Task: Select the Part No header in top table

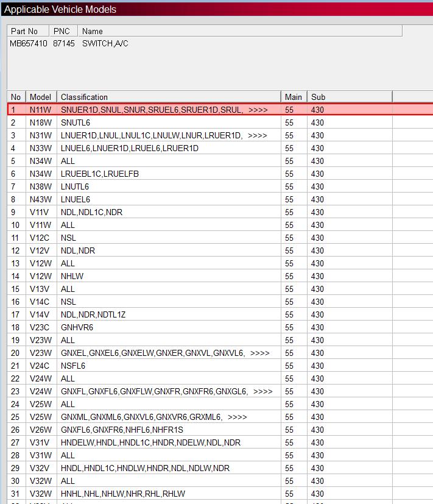Action: click(x=24, y=31)
